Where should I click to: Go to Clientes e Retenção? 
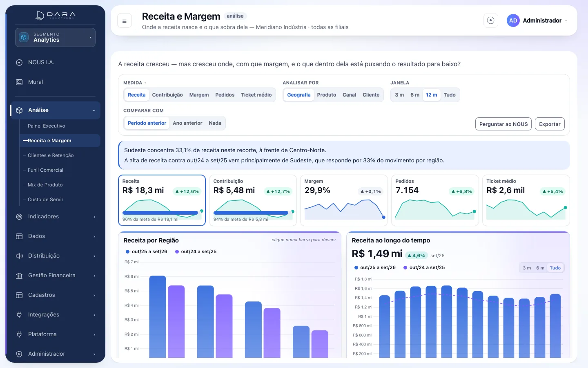pyautogui.click(x=60, y=155)
